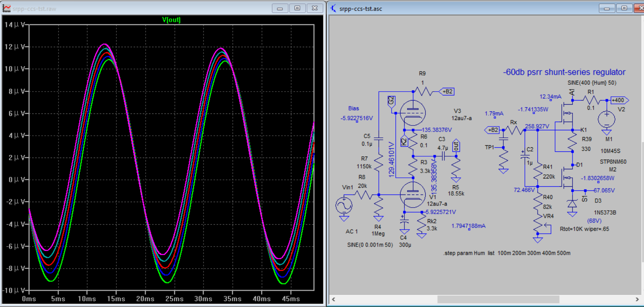
Task: Select the V2 voltage source symbol
Action: [x=606, y=120]
